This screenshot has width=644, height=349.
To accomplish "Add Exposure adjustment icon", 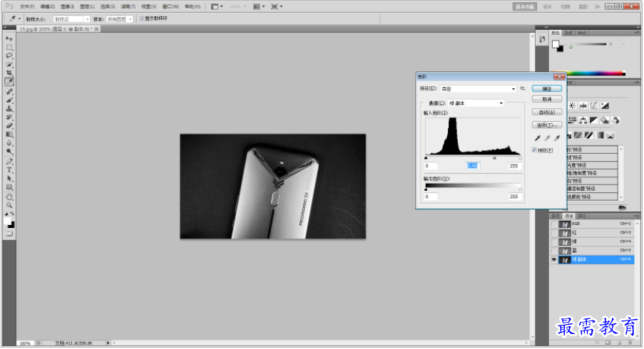I will coord(605,105).
